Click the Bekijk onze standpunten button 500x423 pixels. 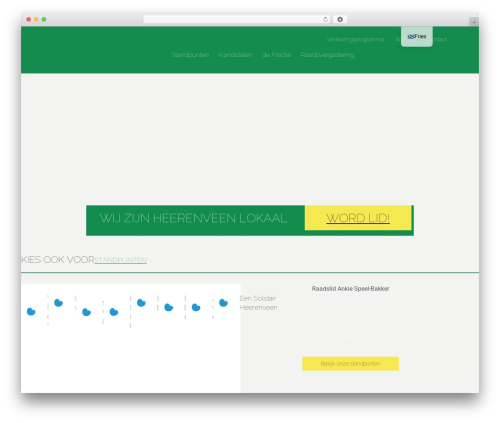coord(350,364)
